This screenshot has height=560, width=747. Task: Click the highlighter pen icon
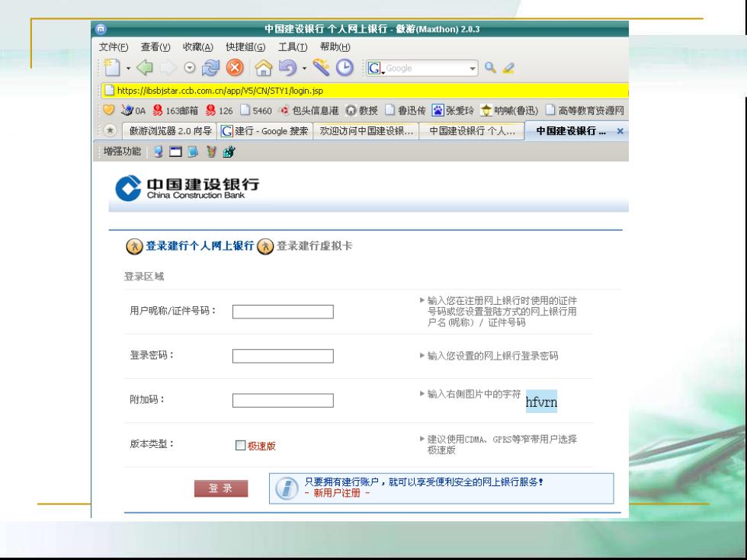508,68
